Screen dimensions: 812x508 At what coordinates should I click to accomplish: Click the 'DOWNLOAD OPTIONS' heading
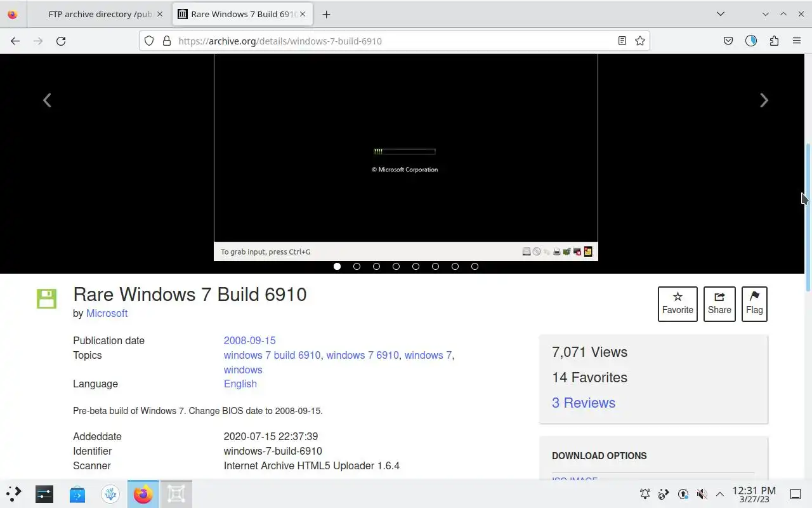599,455
